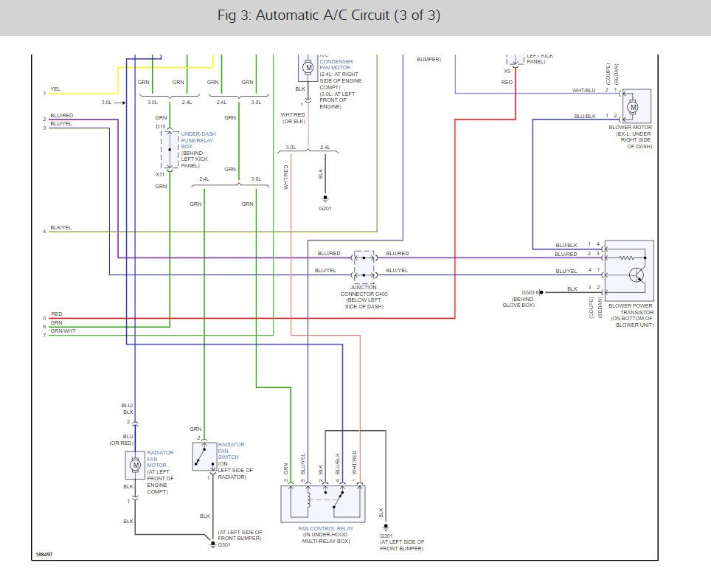
Task: Click the 'UNDER-DASH FUSE/RELAY BOX' label
Action: [x=198, y=140]
